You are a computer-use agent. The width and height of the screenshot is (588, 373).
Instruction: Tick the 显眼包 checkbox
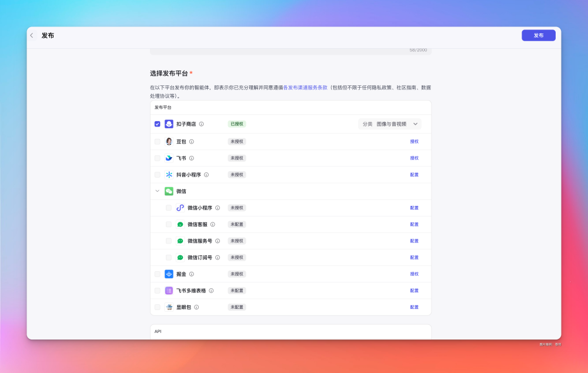[158, 307]
